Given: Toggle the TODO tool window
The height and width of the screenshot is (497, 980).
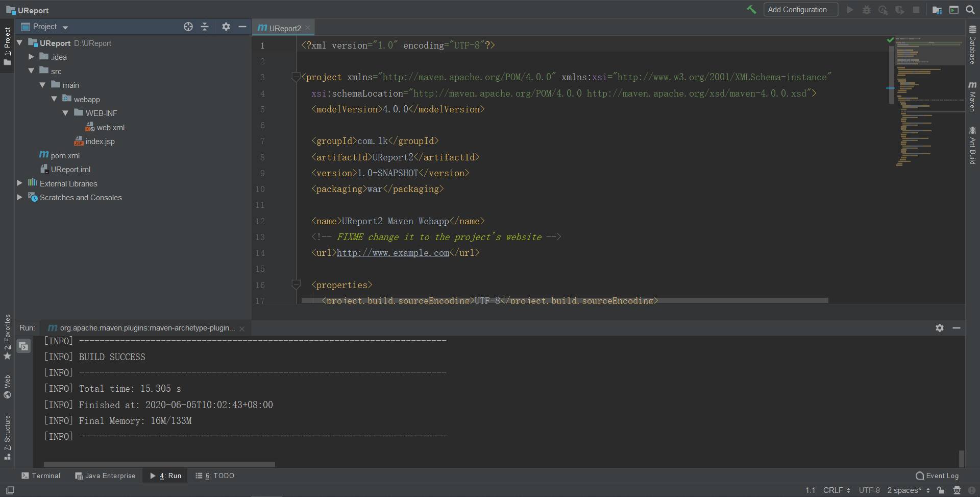Looking at the screenshot, I should (215, 476).
